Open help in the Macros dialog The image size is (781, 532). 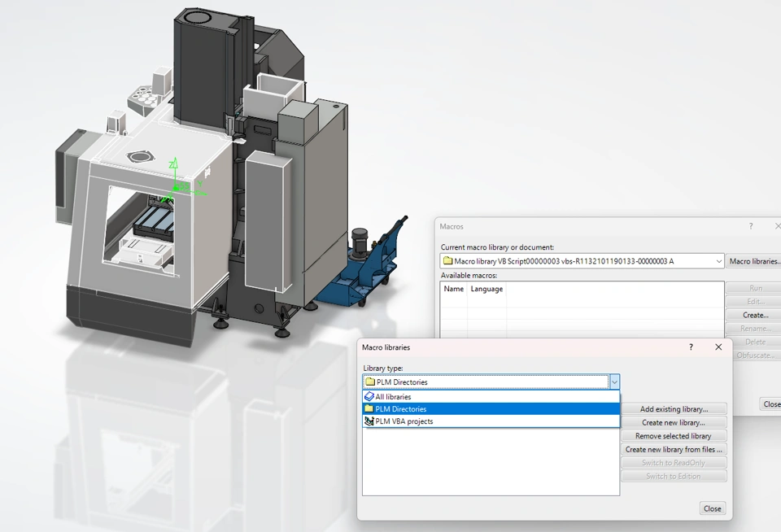point(751,226)
